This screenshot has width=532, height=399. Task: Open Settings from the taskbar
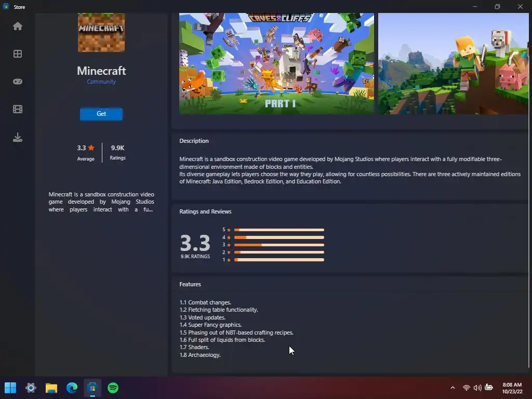[31, 388]
